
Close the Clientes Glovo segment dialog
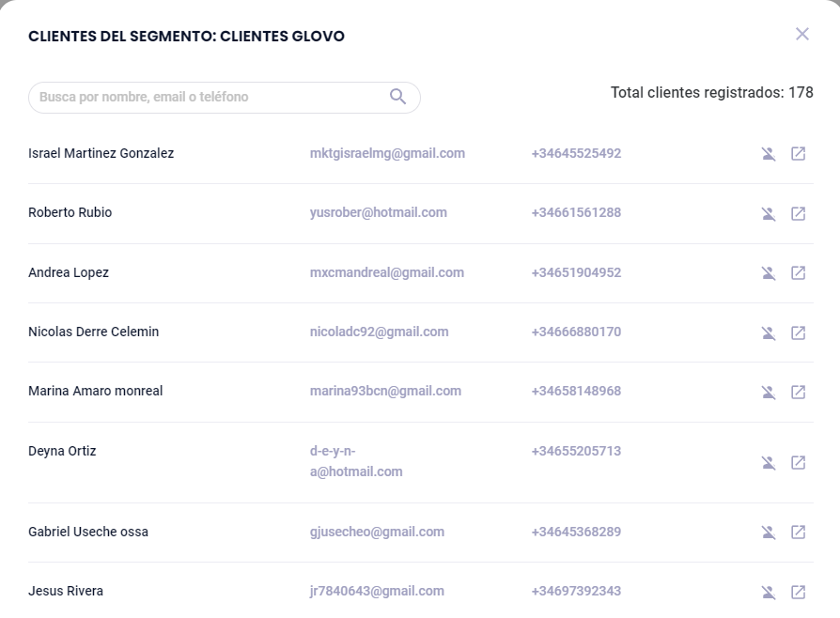[801, 34]
